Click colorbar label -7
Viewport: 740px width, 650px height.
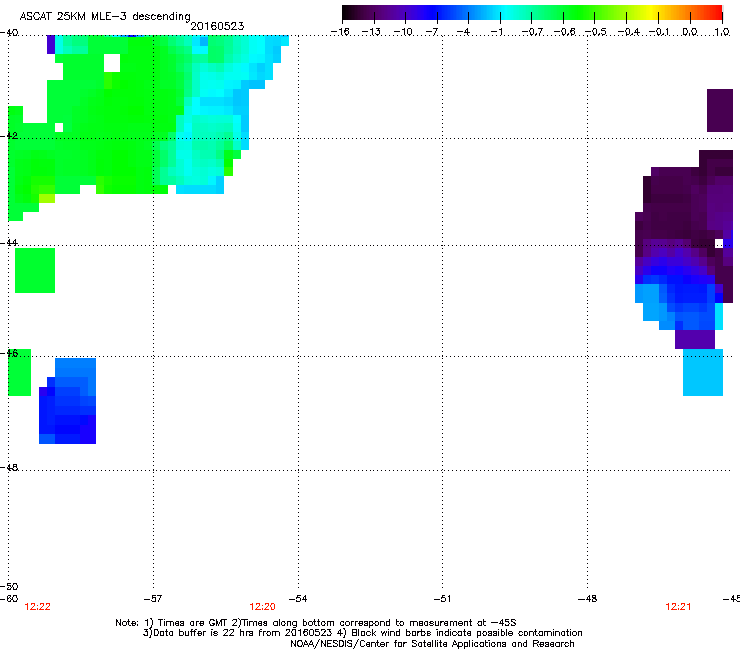(432, 32)
